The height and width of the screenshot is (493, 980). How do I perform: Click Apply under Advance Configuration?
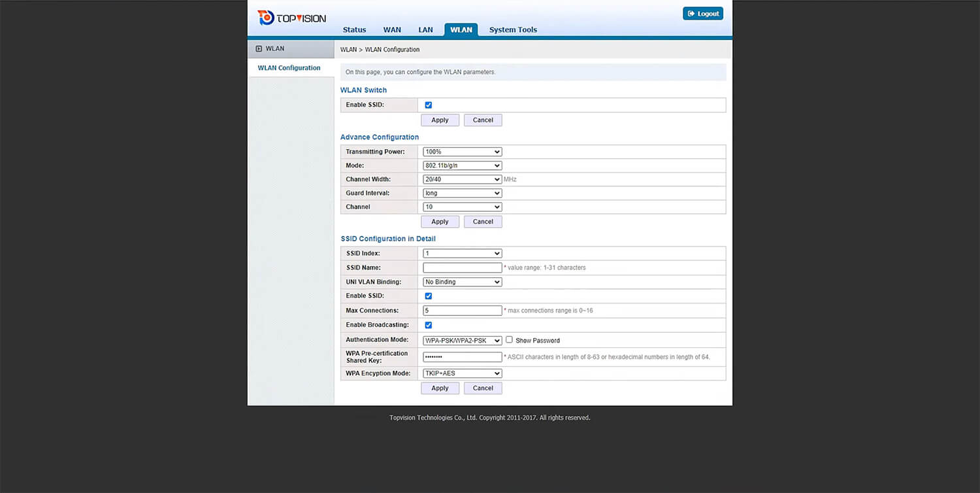440,222
